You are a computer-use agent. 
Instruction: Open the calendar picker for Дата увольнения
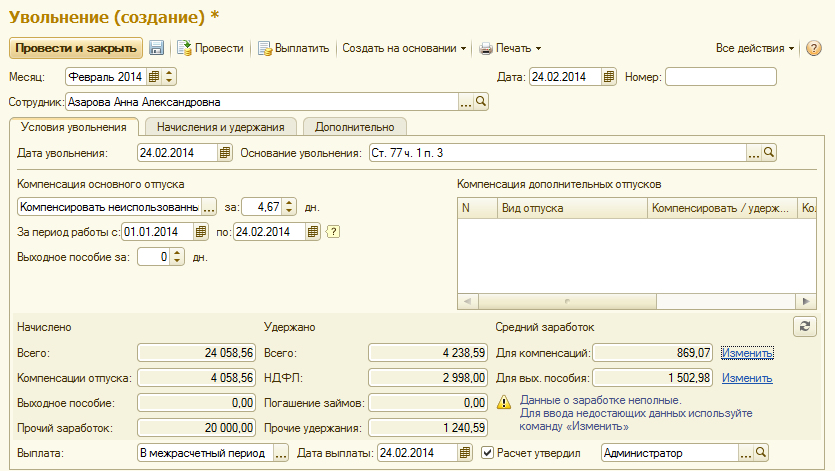(x=225, y=153)
